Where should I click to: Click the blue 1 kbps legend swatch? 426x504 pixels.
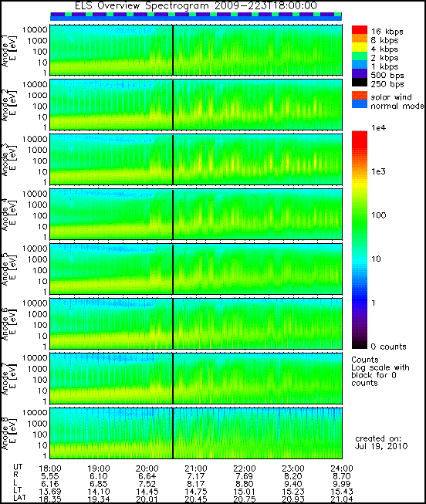[359, 65]
